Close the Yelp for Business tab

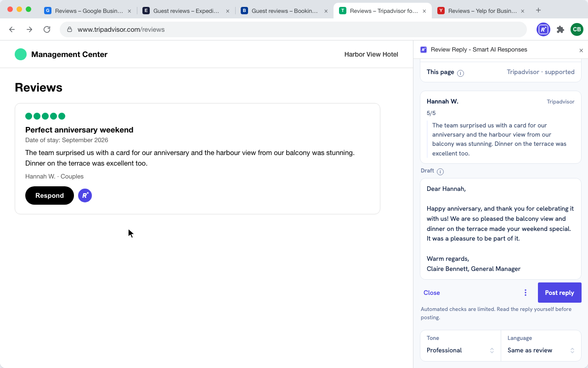click(522, 11)
